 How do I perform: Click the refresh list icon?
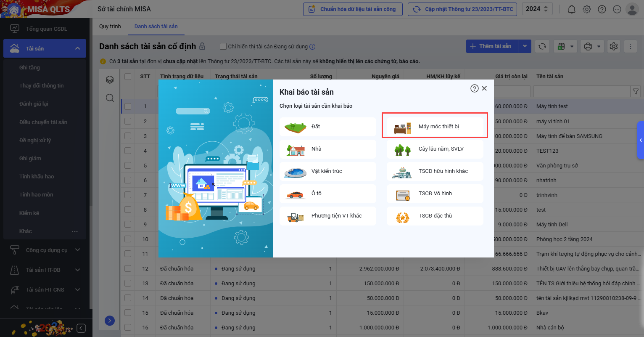(x=542, y=46)
